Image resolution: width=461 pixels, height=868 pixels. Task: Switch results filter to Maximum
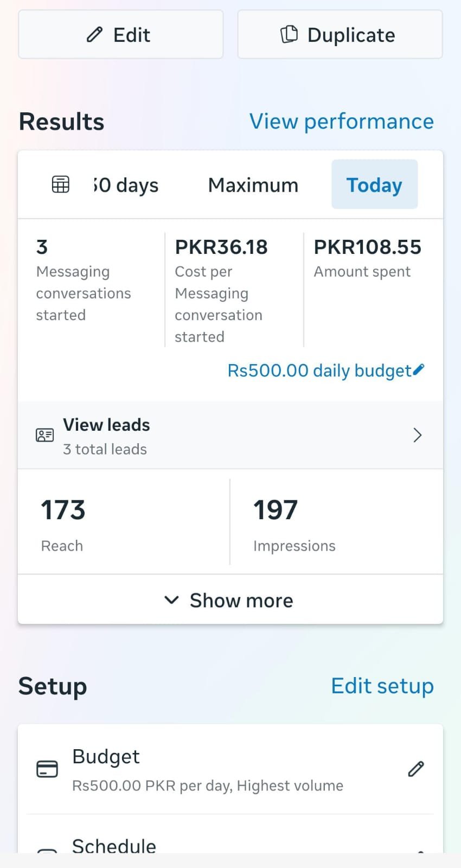(x=253, y=184)
